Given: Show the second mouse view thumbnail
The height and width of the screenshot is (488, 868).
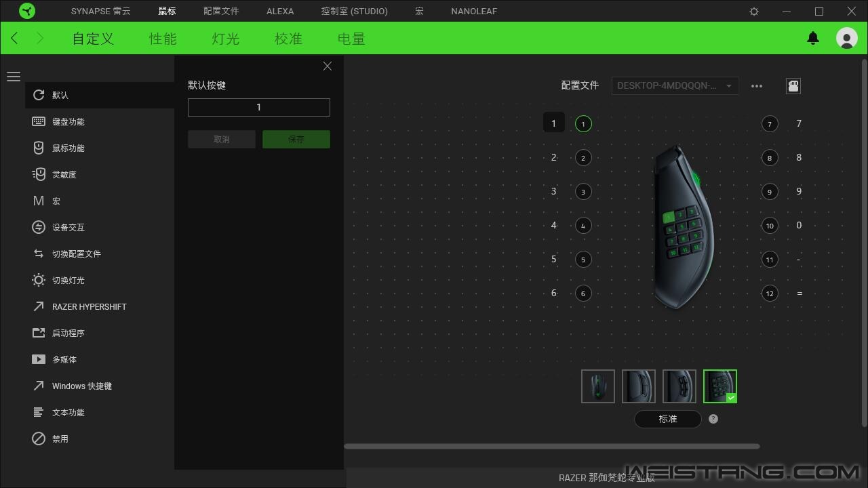Looking at the screenshot, I should pyautogui.click(x=639, y=386).
